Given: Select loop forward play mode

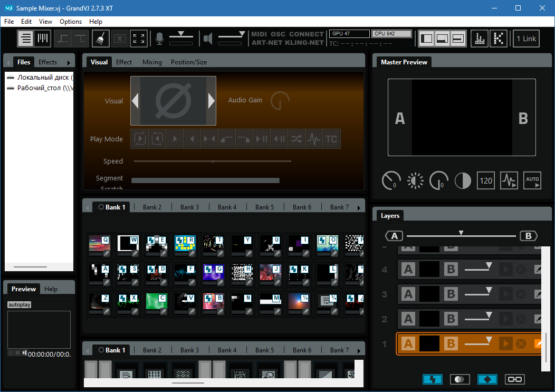Looking at the screenshot, I should 140,139.
